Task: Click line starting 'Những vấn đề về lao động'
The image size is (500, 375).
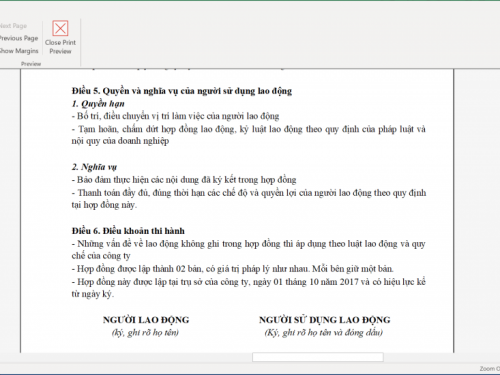Action: (x=249, y=244)
